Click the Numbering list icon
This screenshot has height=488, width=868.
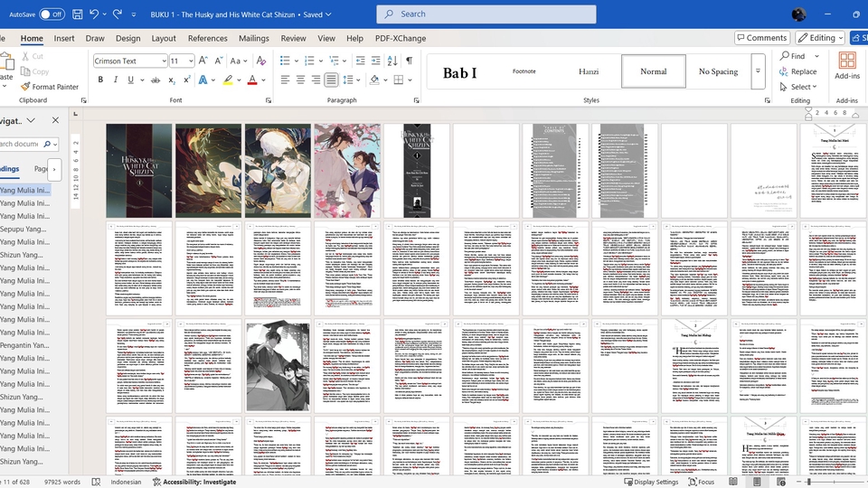pyautogui.click(x=309, y=61)
